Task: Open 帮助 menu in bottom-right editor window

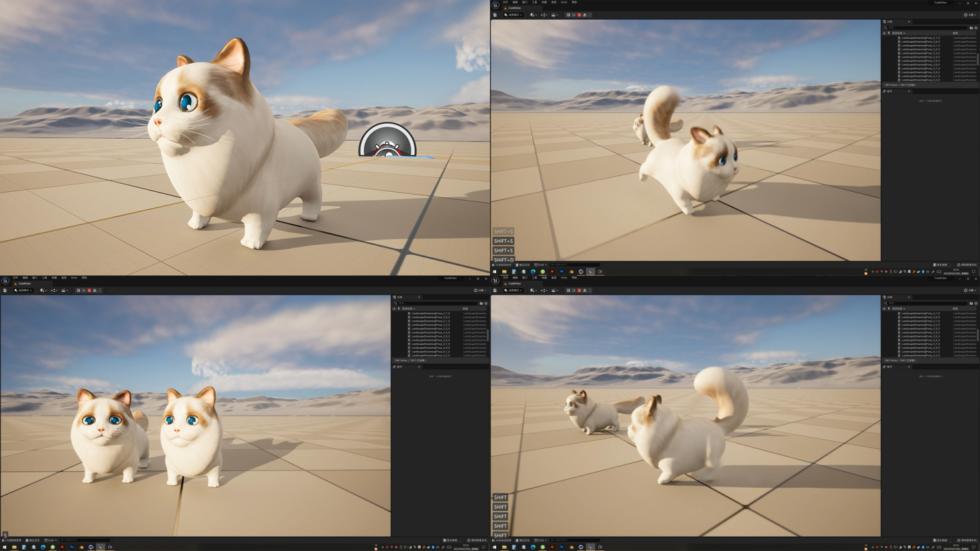Action: (574, 278)
